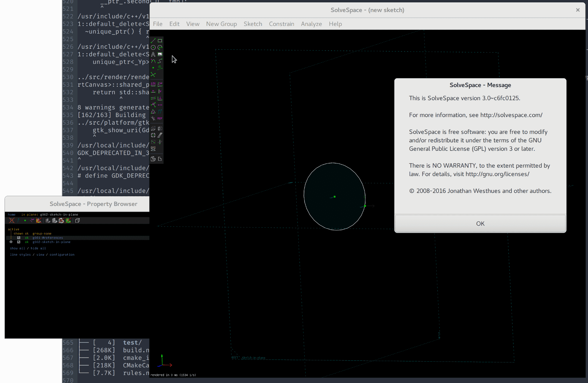This screenshot has width=588, height=383.
Task: Dismiss the version message with OK
Action: tap(480, 223)
